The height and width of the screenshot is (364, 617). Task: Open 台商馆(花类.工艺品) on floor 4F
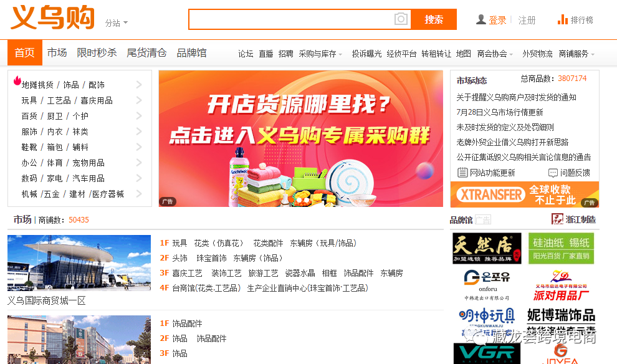tap(206, 288)
